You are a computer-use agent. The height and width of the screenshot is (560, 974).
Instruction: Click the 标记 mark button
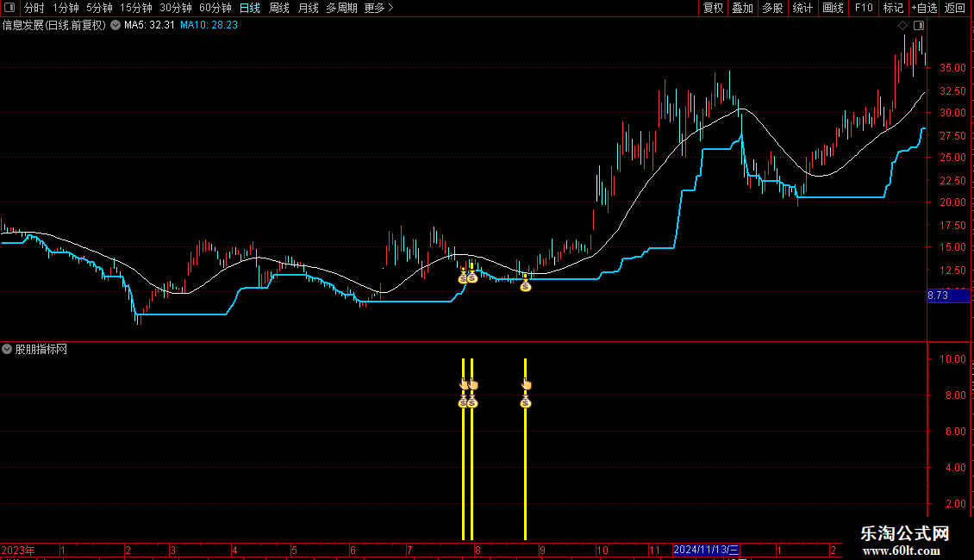[893, 8]
